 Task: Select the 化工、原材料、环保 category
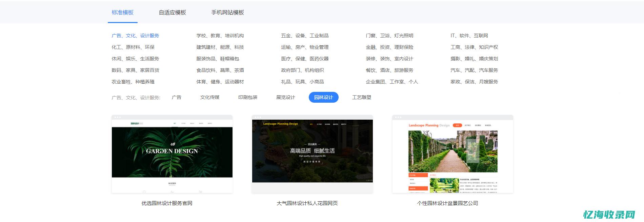click(133, 47)
